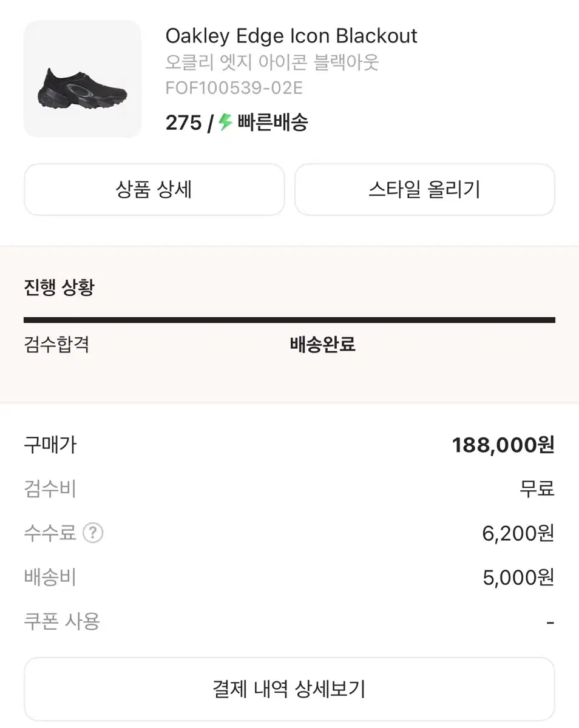Click the size 275 text
The height and width of the screenshot is (728, 579).
pyautogui.click(x=183, y=123)
